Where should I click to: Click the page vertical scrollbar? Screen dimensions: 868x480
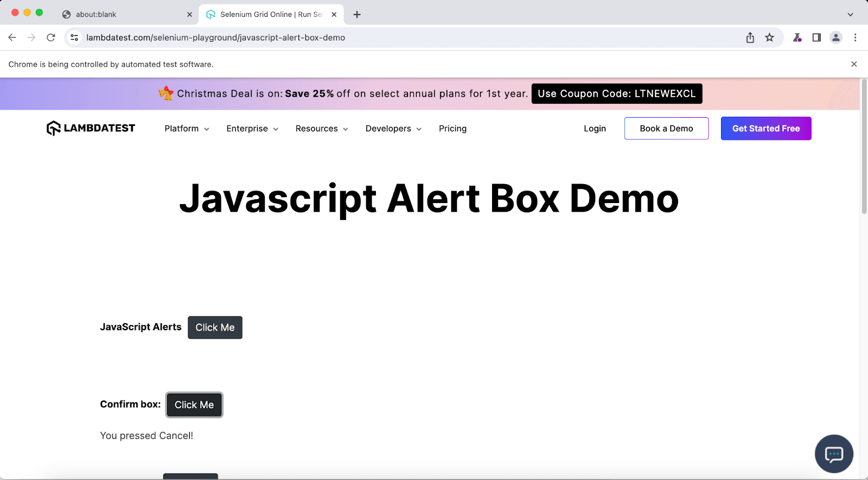click(864, 147)
